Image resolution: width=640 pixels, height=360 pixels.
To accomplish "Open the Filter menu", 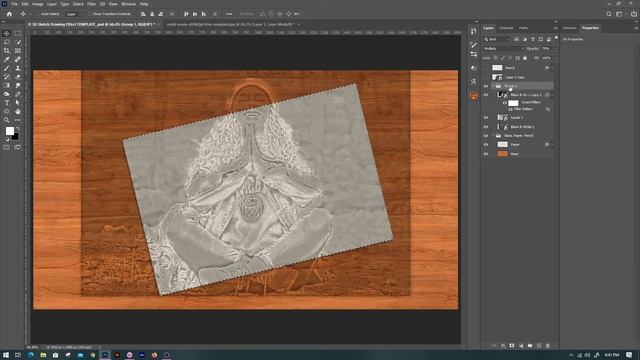I will [x=91, y=4].
